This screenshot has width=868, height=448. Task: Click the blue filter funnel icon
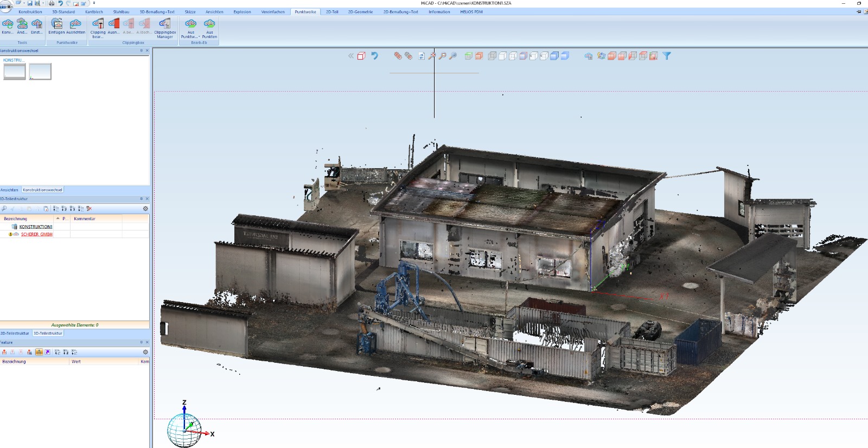click(x=667, y=56)
